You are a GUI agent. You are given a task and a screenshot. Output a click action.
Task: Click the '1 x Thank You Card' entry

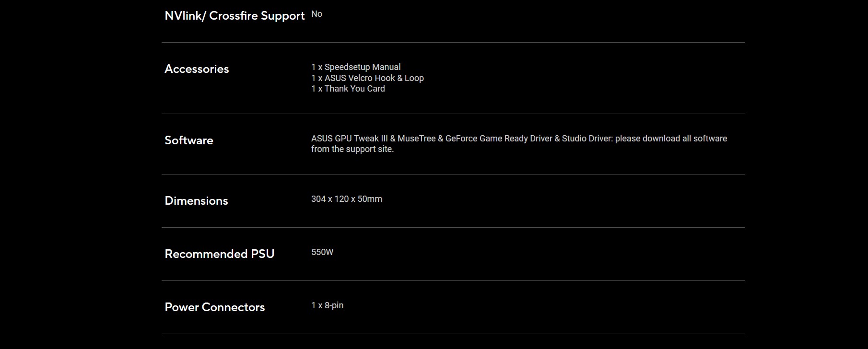click(348, 88)
